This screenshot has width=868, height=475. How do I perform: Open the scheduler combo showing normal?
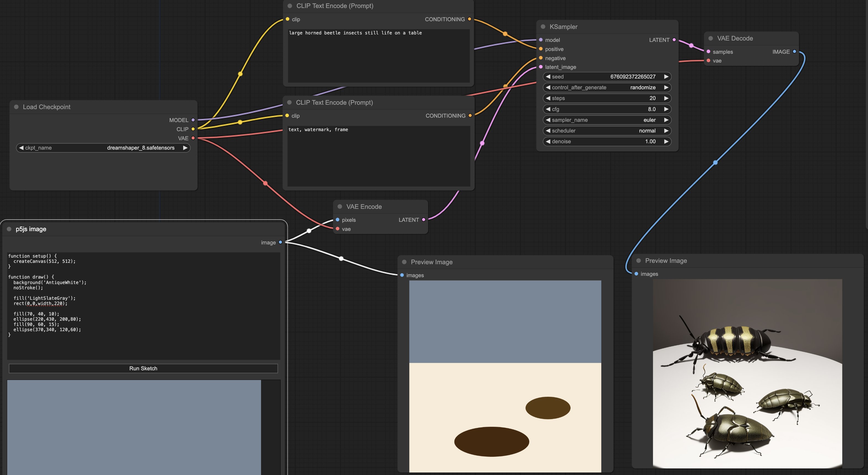pos(607,131)
